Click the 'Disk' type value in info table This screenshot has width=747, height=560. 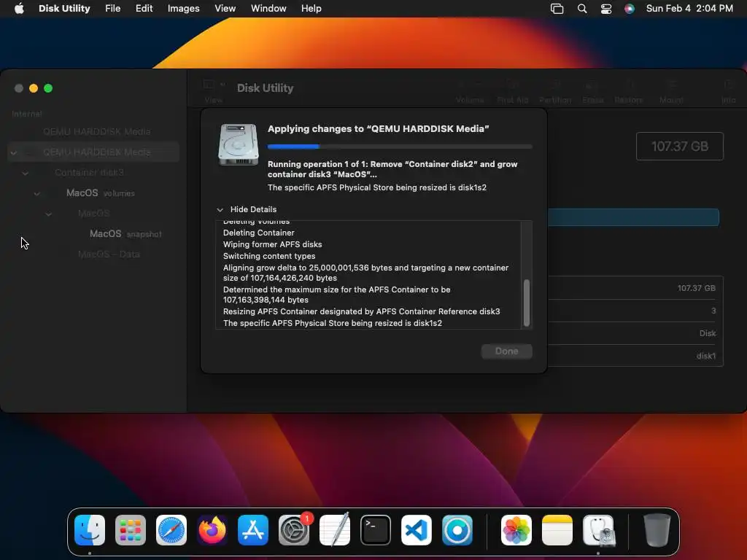point(708,333)
